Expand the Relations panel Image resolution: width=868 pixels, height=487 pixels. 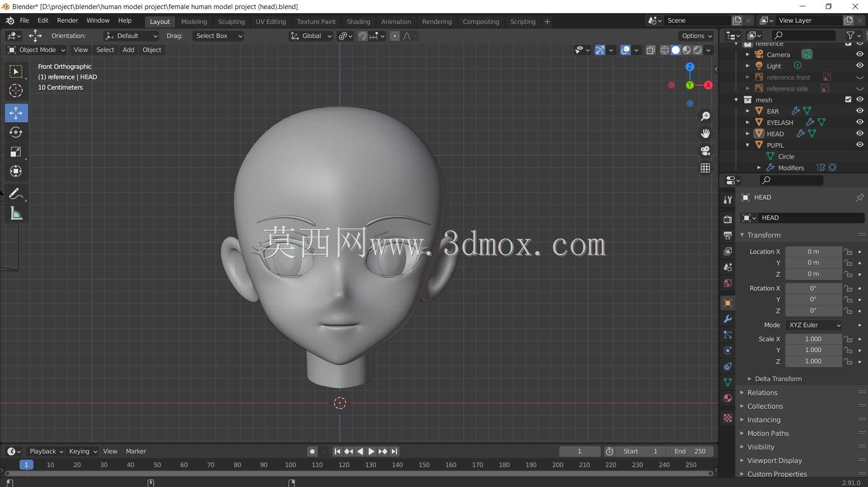pyautogui.click(x=762, y=393)
